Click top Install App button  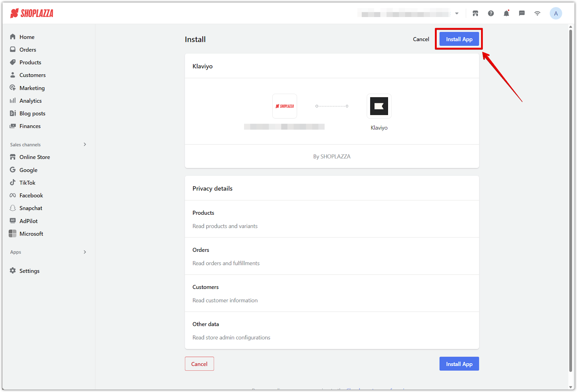coord(459,39)
